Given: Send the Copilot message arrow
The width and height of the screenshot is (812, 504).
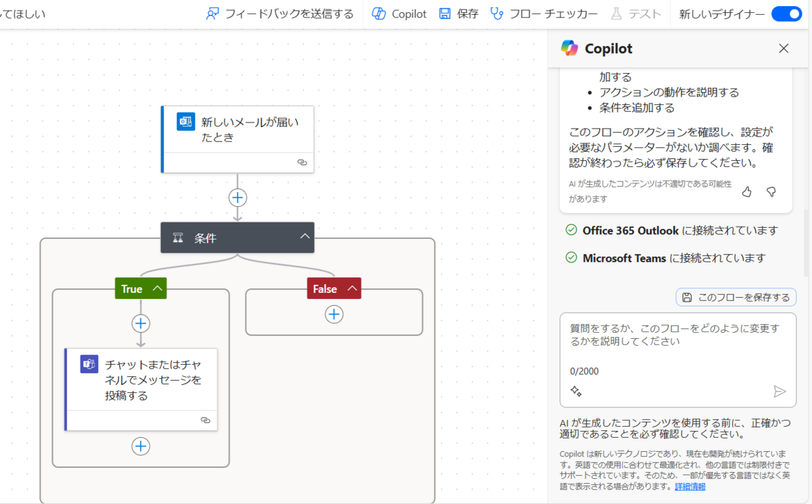Looking at the screenshot, I should 780,391.
